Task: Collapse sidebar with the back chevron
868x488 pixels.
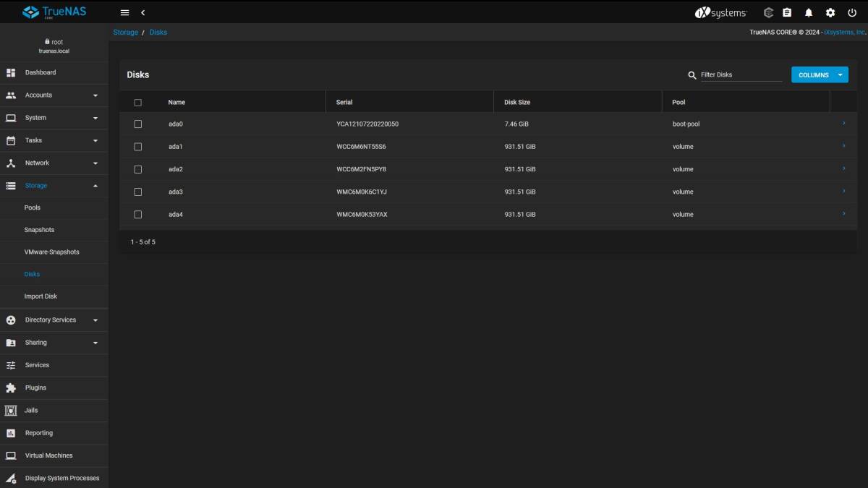Action: click(142, 13)
